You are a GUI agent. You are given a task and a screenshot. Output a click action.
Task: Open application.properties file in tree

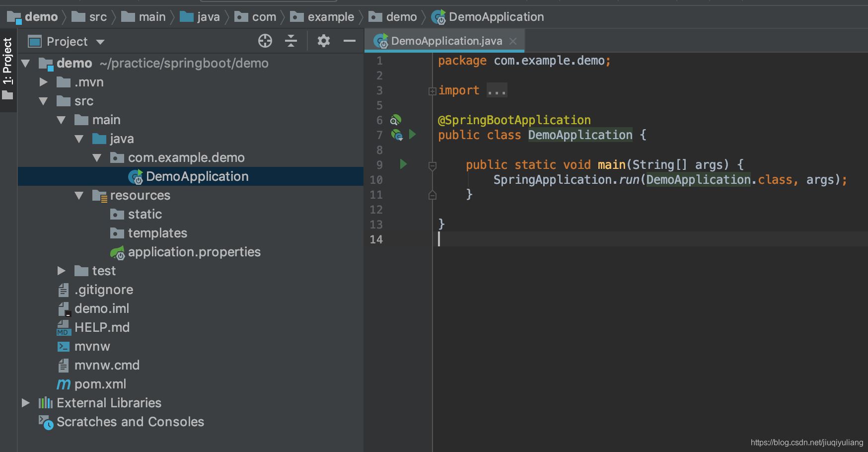point(194,252)
